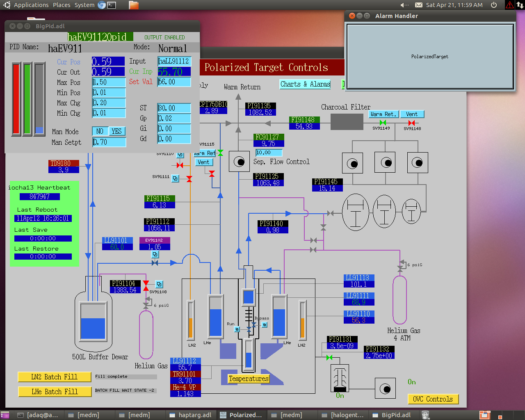Click the red SV91108 valve symbol
Screen dimensions: 525x420
click(146, 286)
